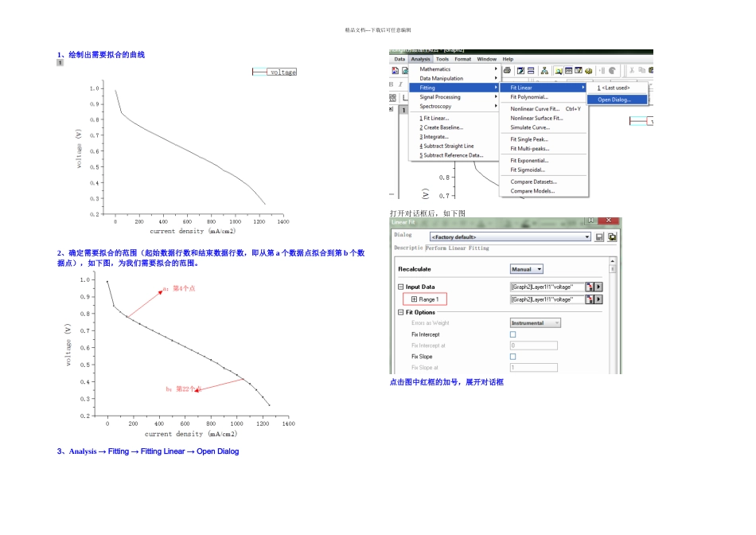The width and height of the screenshot is (756, 535).
Task: Click the layer 1 marker above the first chart
Action: (x=60, y=63)
